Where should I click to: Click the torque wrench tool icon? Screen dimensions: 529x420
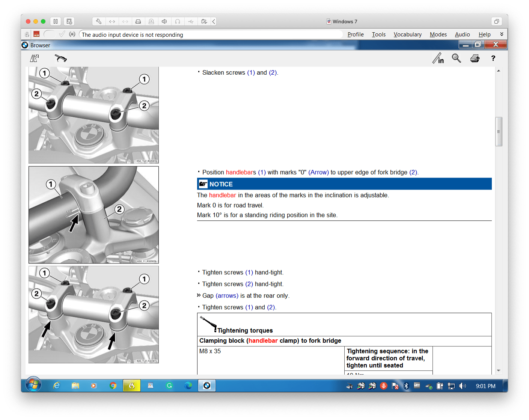click(61, 58)
